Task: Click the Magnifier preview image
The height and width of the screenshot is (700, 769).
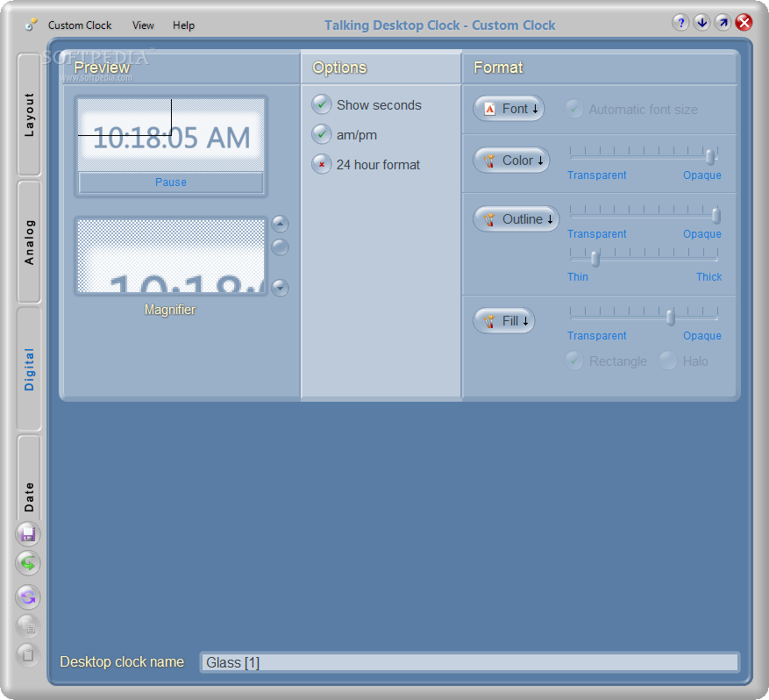Action: (171, 256)
